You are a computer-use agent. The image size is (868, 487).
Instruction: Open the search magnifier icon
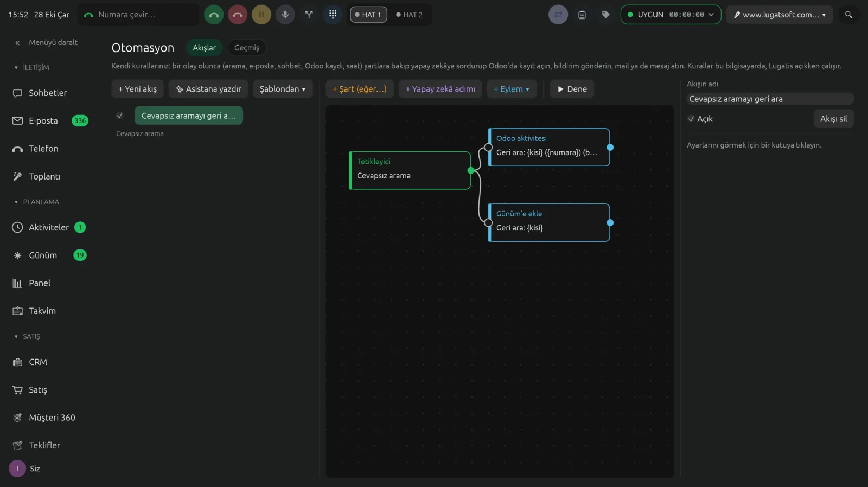click(x=849, y=15)
